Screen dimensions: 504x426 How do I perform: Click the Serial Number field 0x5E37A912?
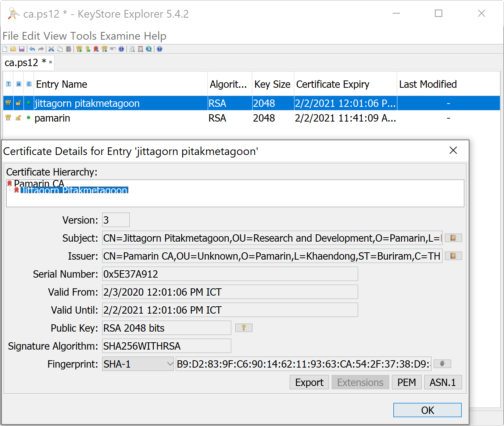pos(230,274)
